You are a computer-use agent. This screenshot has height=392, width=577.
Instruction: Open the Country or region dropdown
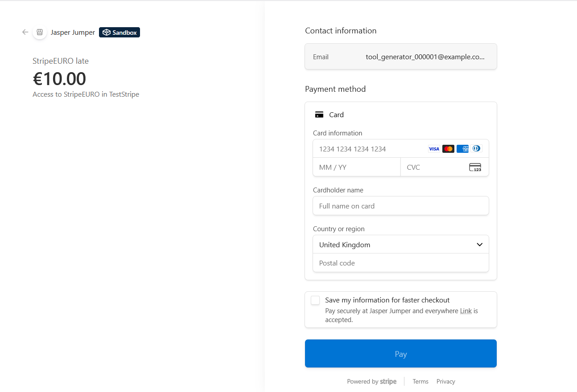[400, 245]
